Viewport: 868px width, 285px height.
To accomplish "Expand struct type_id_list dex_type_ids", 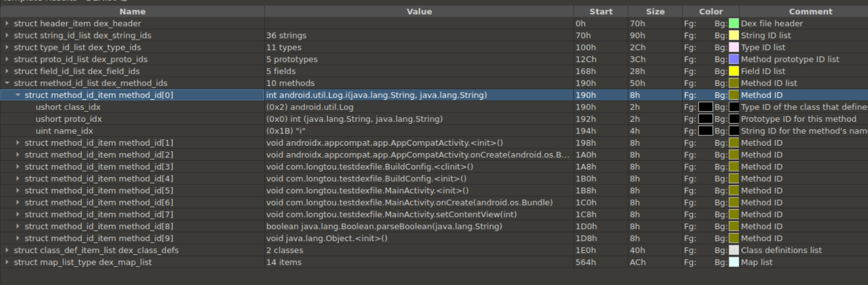I will click(7, 47).
